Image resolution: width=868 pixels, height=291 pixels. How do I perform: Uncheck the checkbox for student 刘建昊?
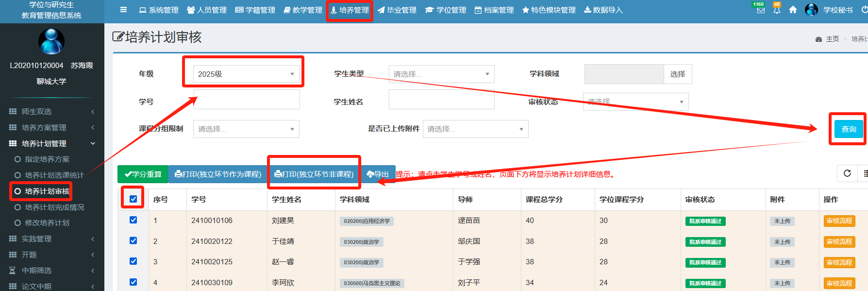click(x=133, y=220)
